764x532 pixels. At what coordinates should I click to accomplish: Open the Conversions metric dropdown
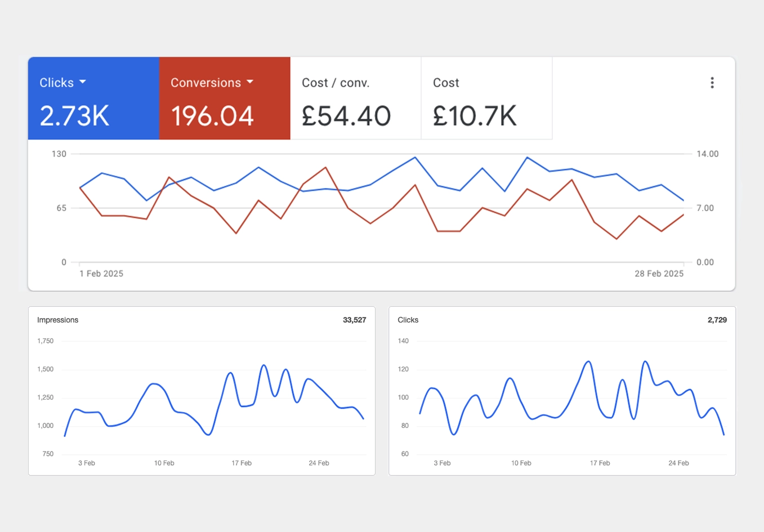(x=249, y=82)
